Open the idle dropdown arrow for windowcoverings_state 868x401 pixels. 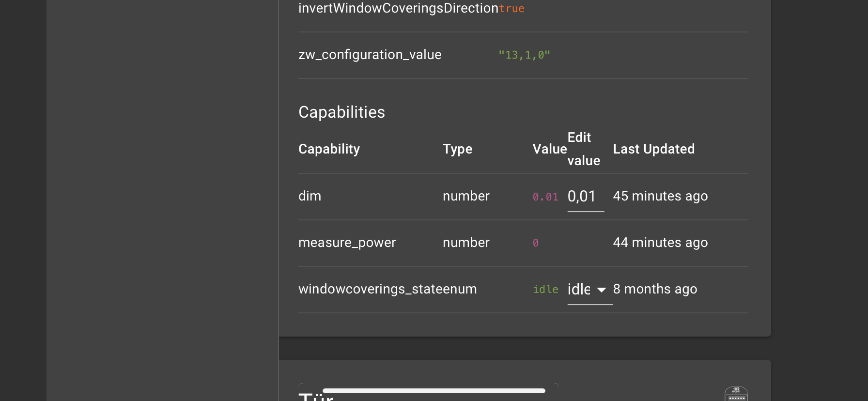602,290
